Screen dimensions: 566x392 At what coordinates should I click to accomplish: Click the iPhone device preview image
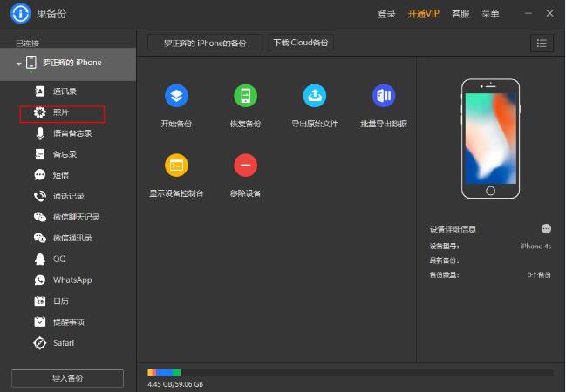tap(489, 139)
